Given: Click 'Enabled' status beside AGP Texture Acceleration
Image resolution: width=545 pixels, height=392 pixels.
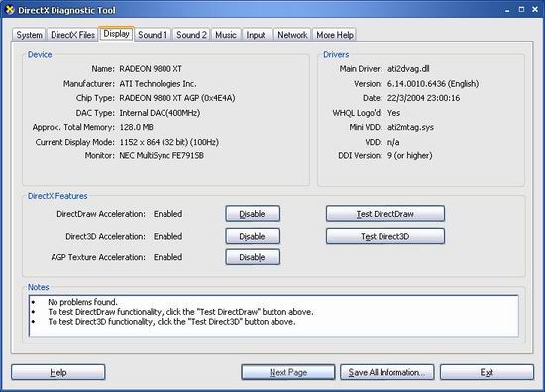Looking at the screenshot, I should click(167, 257).
